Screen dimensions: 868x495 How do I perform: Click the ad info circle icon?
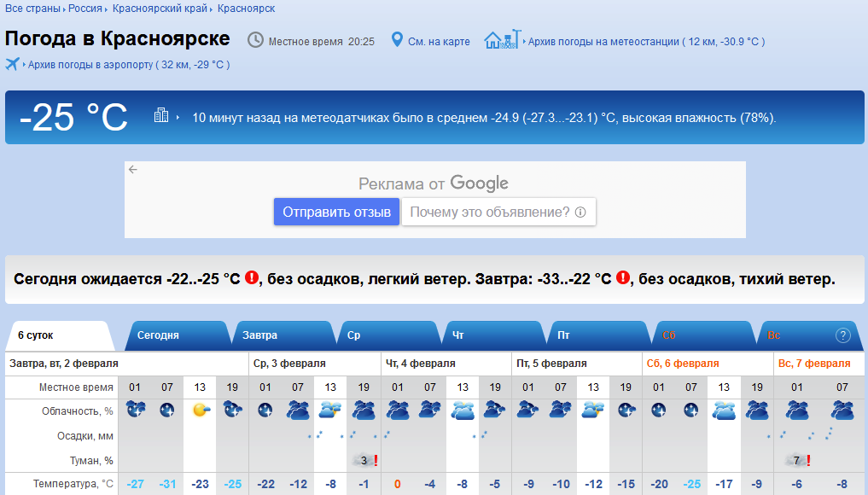(x=580, y=213)
